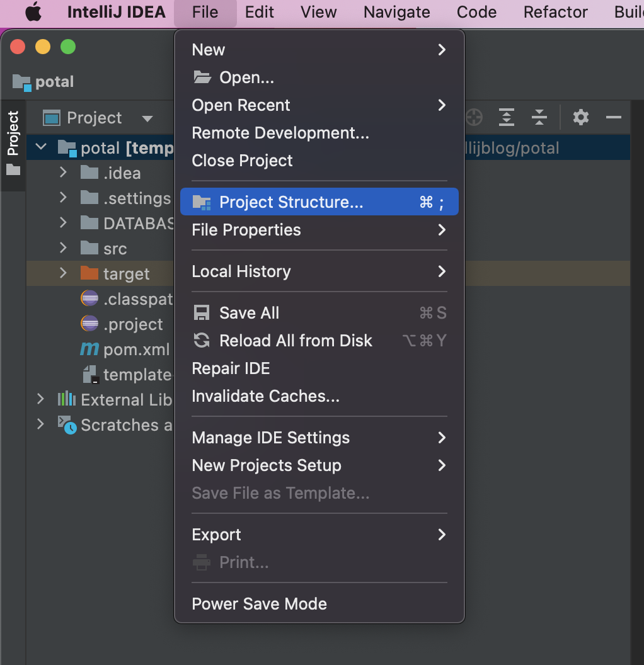Open the View menu
The image size is (644, 665).
pos(318,12)
